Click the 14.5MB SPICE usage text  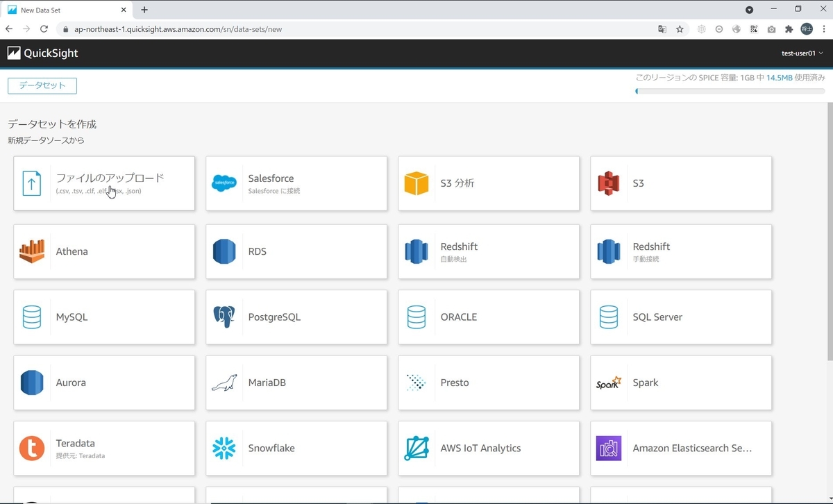click(x=780, y=78)
